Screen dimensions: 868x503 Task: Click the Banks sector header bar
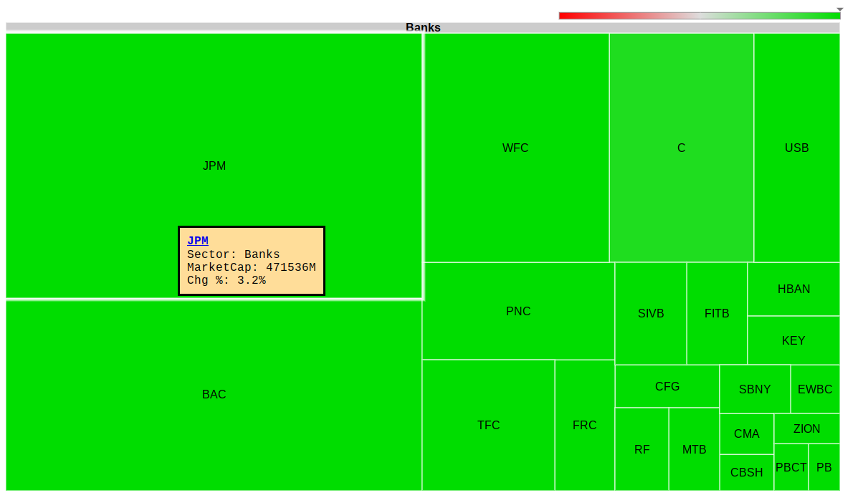click(423, 27)
